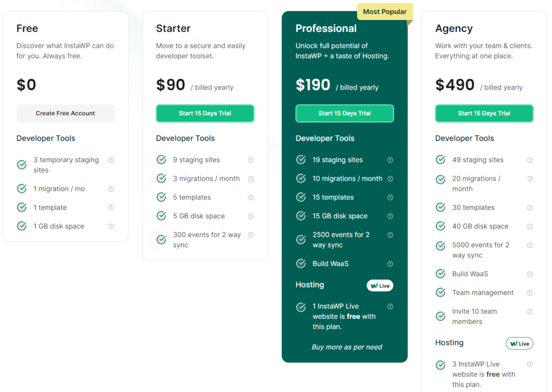This screenshot has width=552, height=392.
Task: Show info for 3 temporary staging sites
Action: click(111, 160)
